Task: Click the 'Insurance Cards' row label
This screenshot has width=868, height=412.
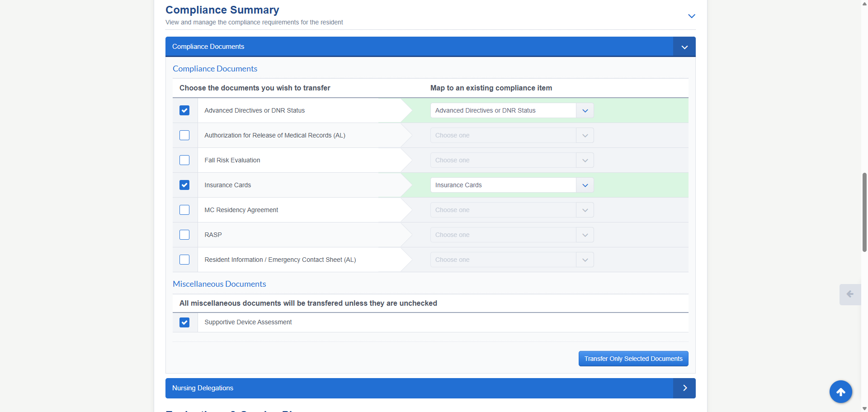Action: pyautogui.click(x=227, y=185)
